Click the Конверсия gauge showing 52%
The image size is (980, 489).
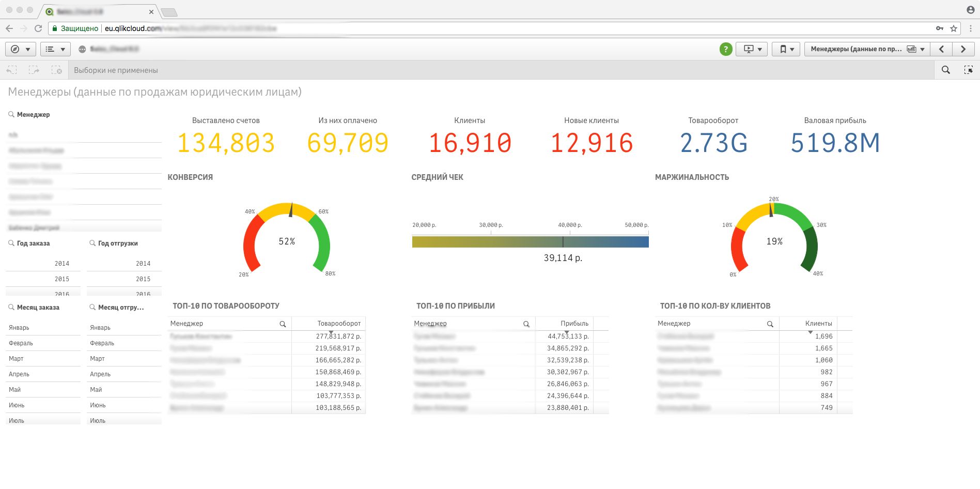[287, 238]
